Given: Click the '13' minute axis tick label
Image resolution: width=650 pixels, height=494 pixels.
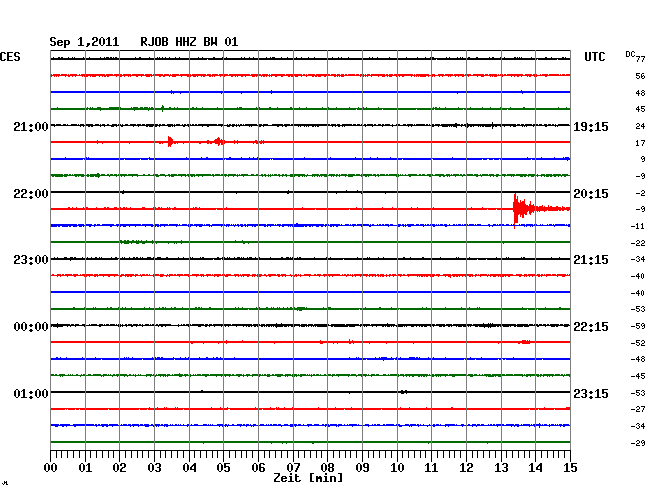Looking at the screenshot, I should point(501,468).
